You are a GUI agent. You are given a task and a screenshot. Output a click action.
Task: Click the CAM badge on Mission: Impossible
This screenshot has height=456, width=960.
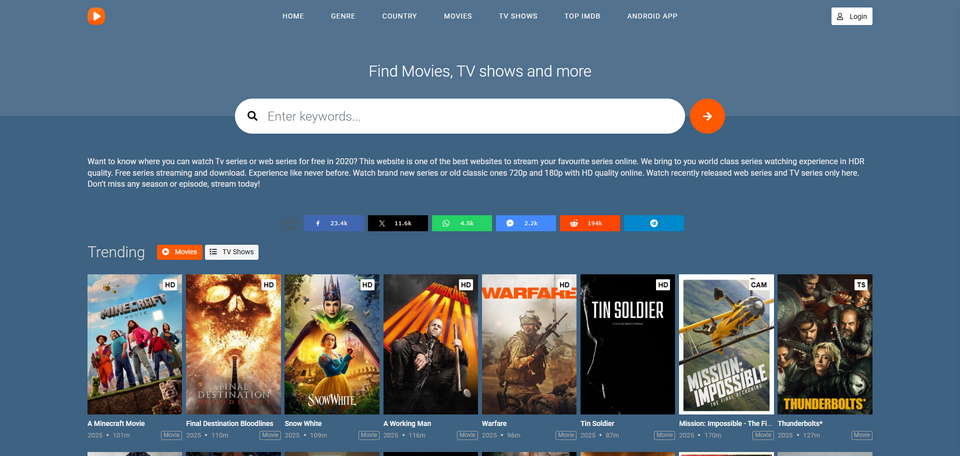tap(759, 285)
